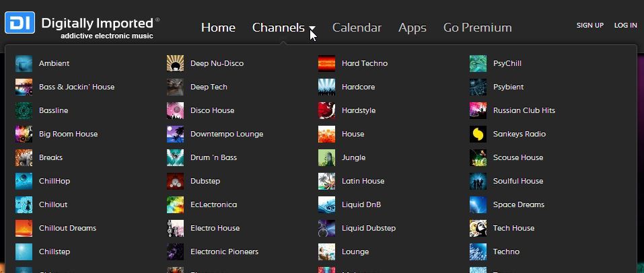
Task: Open the House channel link
Action: pos(353,134)
